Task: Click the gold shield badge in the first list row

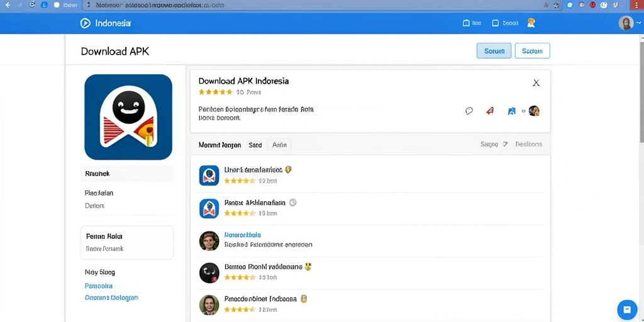Action: (288, 169)
